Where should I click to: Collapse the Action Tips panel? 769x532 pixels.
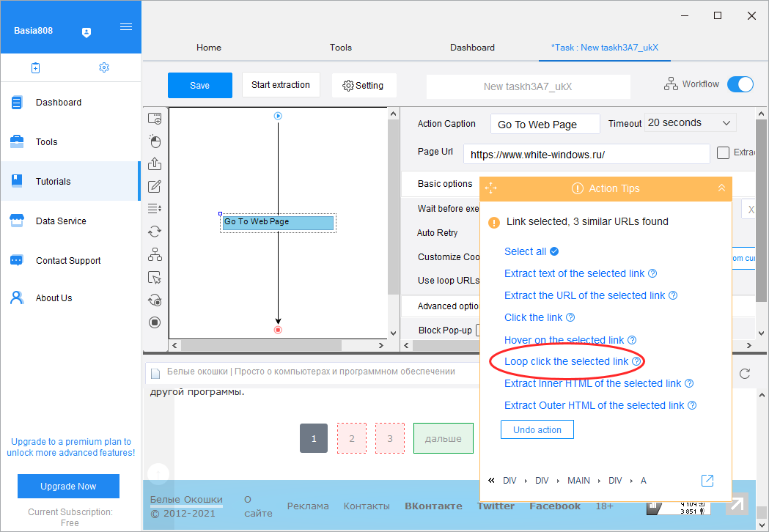pyautogui.click(x=721, y=188)
